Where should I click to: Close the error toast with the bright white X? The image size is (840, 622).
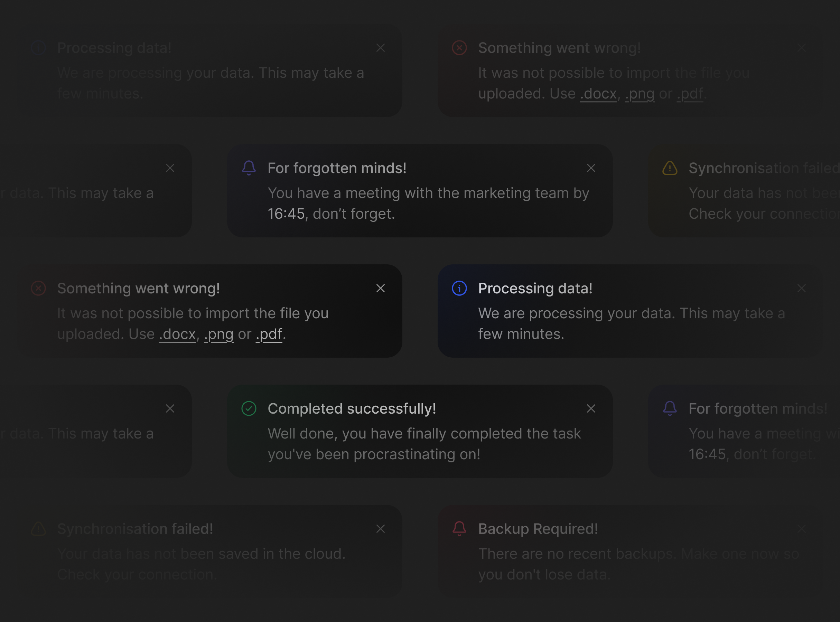381,289
